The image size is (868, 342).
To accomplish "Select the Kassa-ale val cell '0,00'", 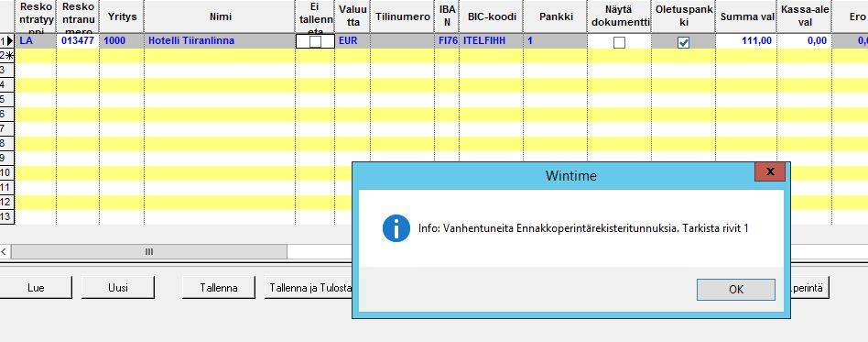I will (x=803, y=41).
